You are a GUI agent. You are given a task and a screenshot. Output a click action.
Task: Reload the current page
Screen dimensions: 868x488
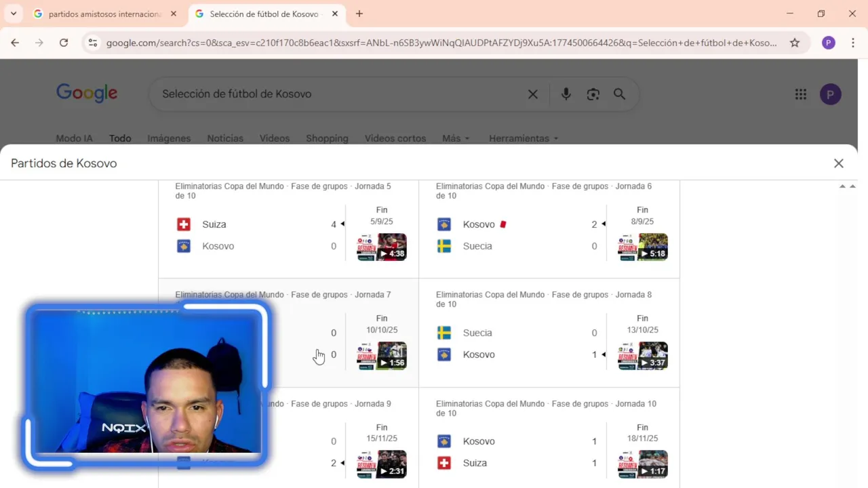pos(64,43)
